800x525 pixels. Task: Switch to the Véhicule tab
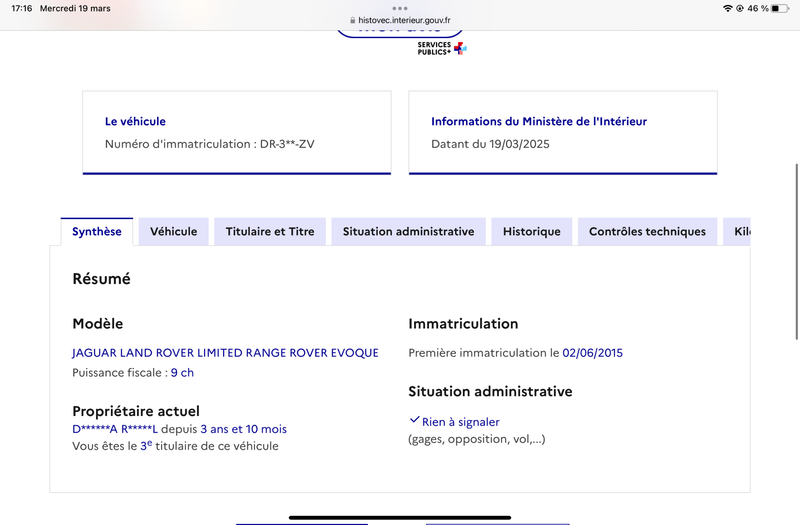coord(173,232)
